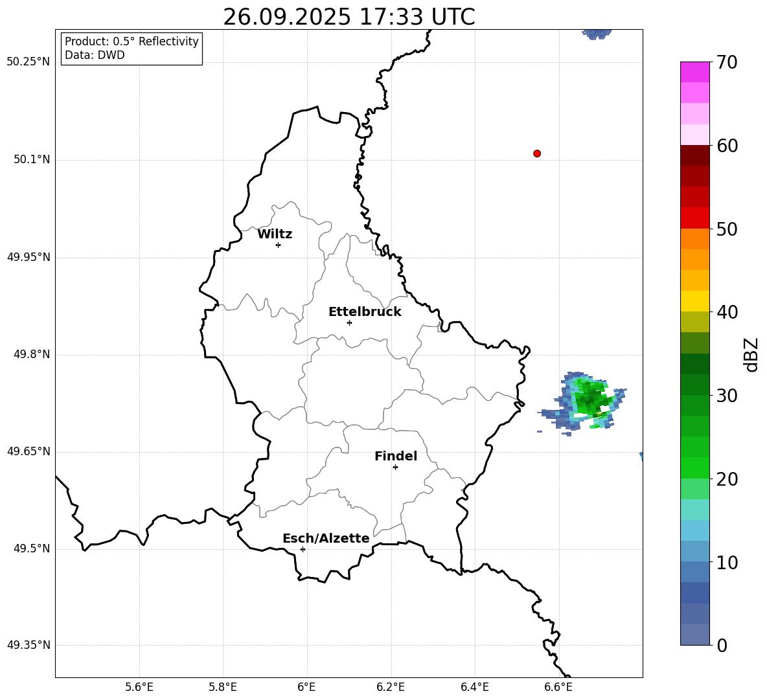The height and width of the screenshot is (700, 767).
Task: Click the 6°E longitude label
Action: 306,687
